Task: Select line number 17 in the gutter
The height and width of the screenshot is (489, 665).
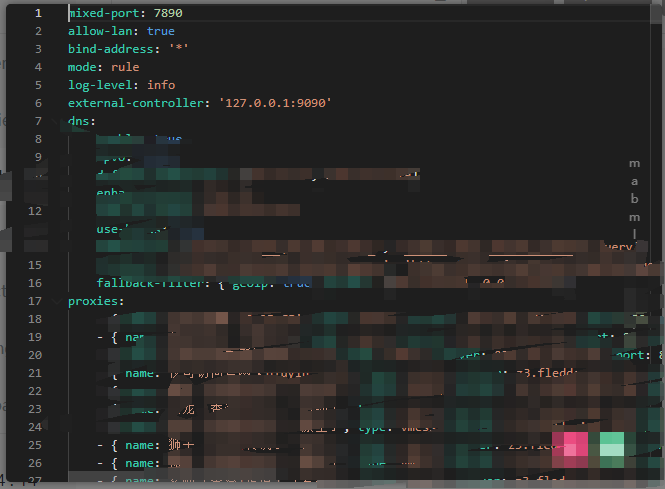Action: (x=36, y=301)
